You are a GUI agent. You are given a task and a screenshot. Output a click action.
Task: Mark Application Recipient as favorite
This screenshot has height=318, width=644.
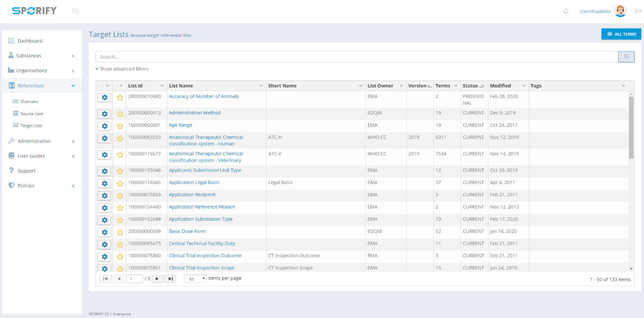tap(120, 196)
